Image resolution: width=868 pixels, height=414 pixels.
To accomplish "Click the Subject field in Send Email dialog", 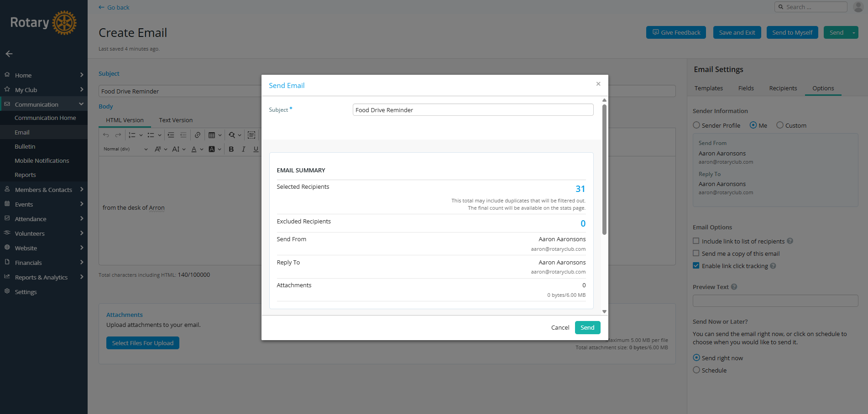I will pyautogui.click(x=473, y=110).
